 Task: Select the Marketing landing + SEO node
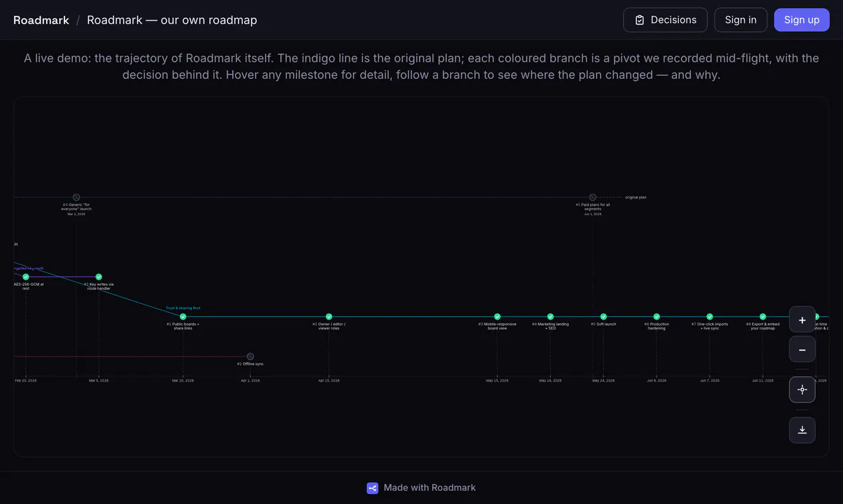pos(550,316)
